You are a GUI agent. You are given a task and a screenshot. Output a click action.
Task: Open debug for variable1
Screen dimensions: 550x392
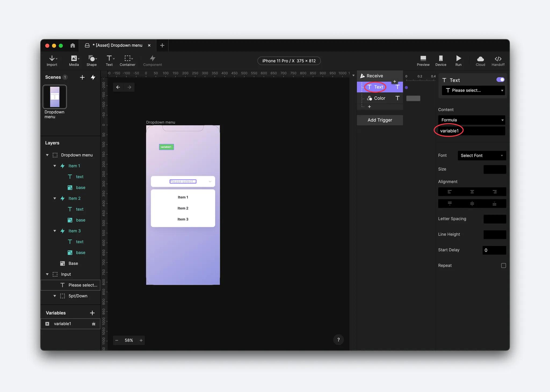93,324
